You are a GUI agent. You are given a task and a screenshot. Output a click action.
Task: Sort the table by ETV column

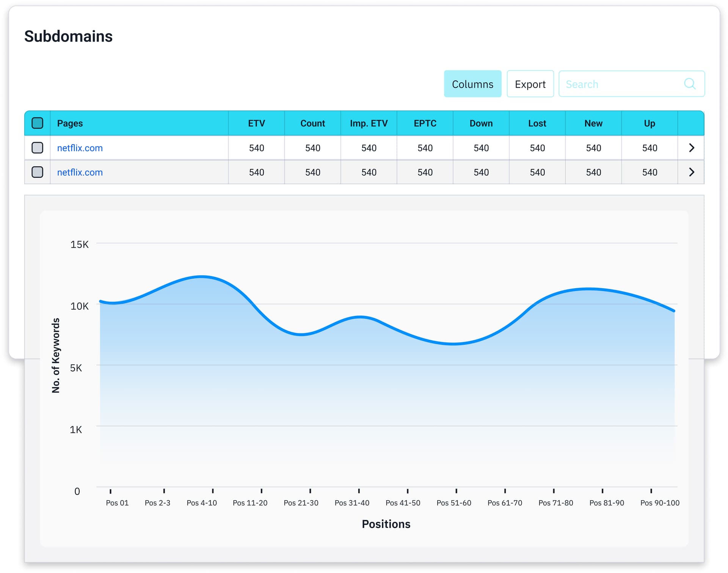pos(256,123)
